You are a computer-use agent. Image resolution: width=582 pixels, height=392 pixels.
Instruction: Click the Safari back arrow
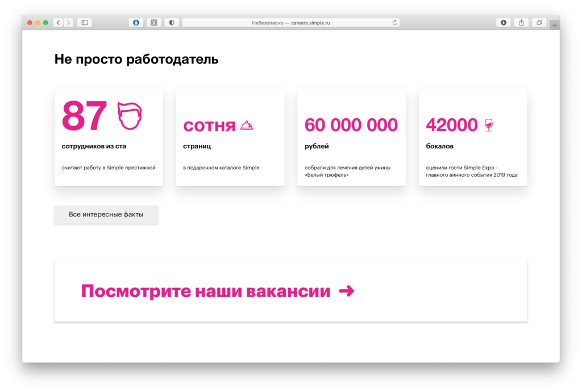point(59,23)
